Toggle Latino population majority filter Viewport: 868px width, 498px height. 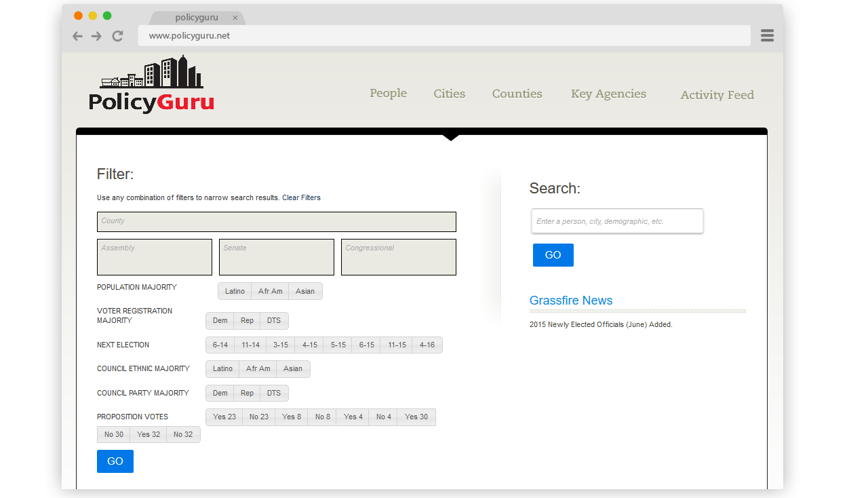tap(235, 291)
